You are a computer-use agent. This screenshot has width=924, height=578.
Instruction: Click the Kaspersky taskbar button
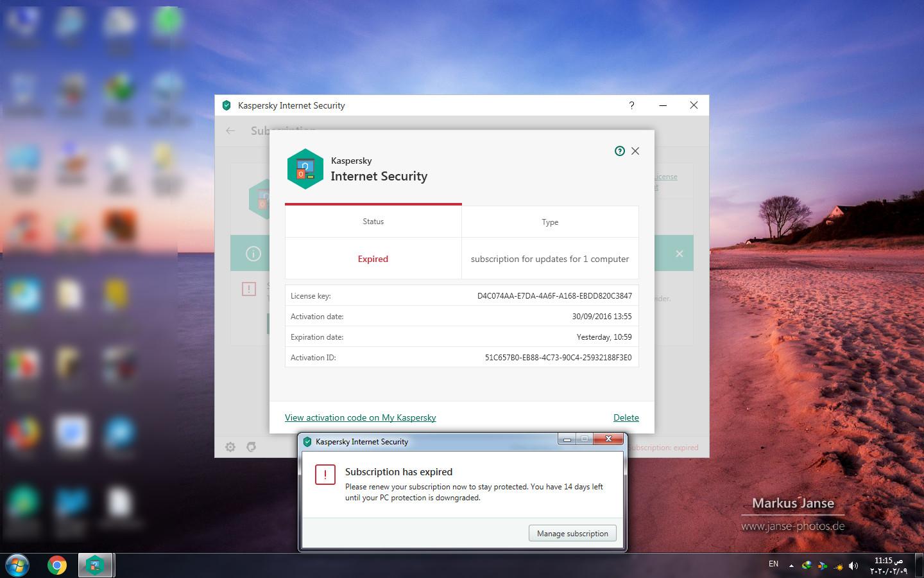tap(96, 565)
